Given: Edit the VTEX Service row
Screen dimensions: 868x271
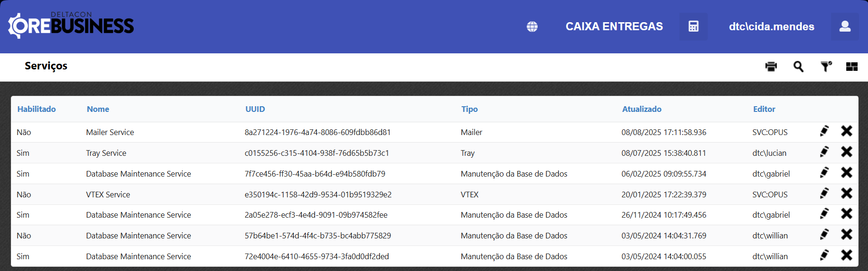Looking at the screenshot, I should click(824, 193).
